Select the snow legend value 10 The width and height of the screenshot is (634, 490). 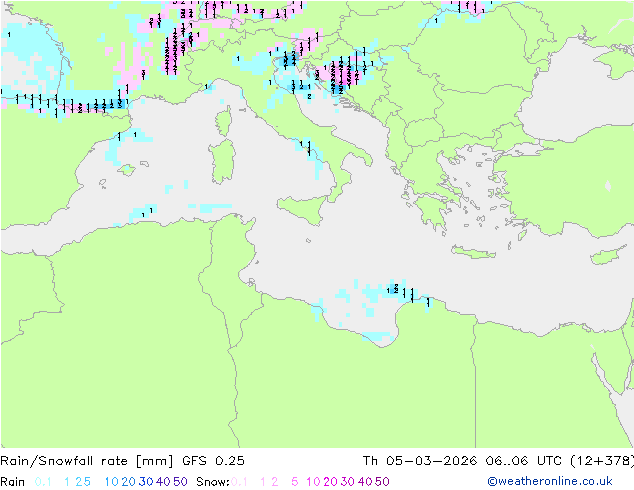click(x=313, y=482)
